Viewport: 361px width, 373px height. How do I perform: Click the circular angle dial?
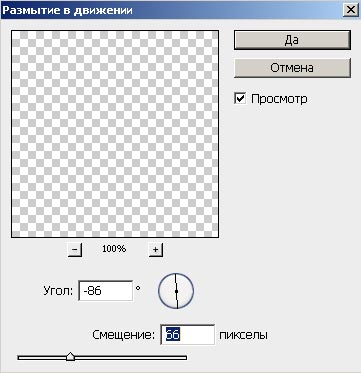pyautogui.click(x=176, y=291)
